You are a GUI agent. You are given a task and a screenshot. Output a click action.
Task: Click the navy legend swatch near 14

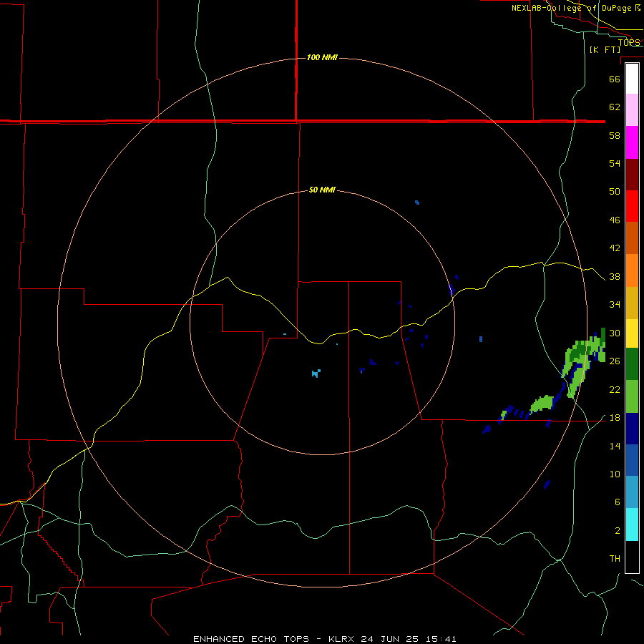click(x=632, y=429)
